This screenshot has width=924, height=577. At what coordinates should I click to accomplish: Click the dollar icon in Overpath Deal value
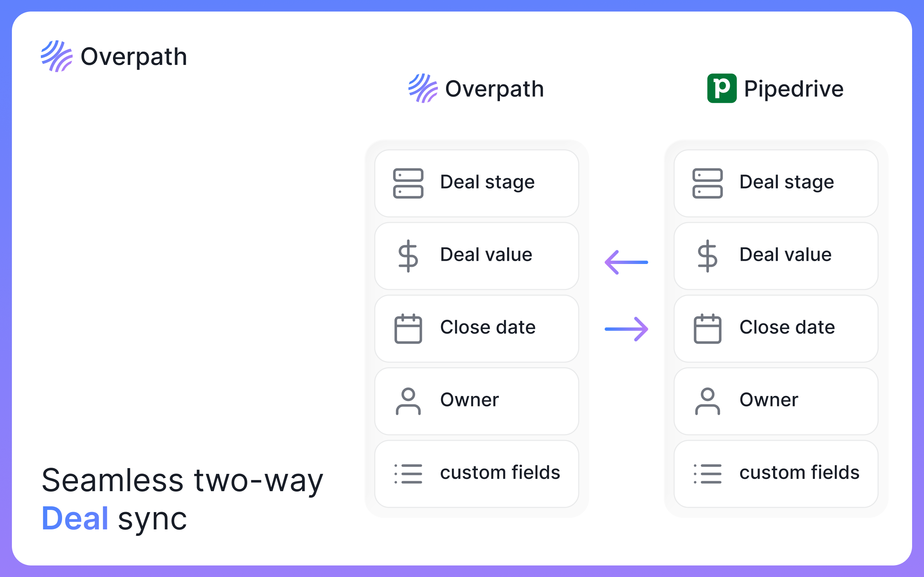(x=408, y=256)
